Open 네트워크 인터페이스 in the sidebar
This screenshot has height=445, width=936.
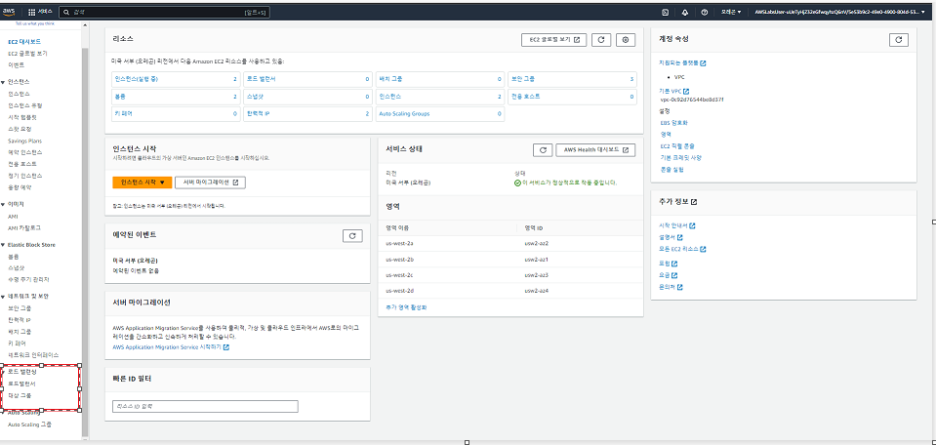tap(33, 355)
